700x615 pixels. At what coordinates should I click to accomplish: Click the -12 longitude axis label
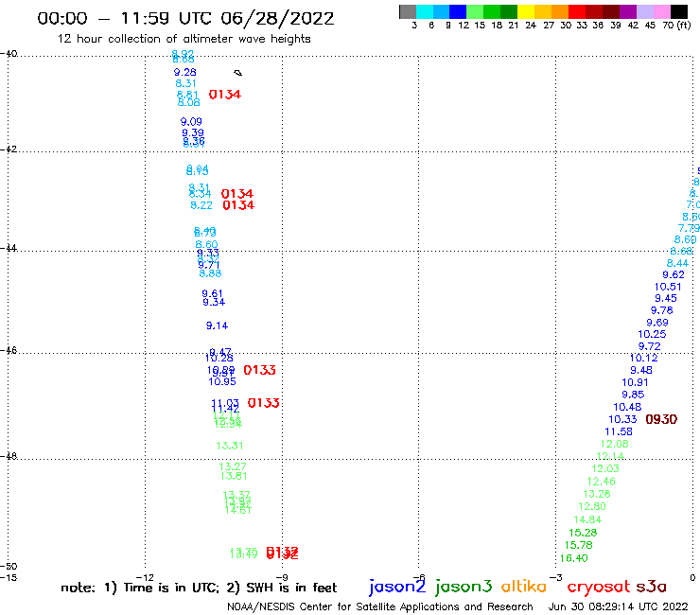click(x=146, y=577)
